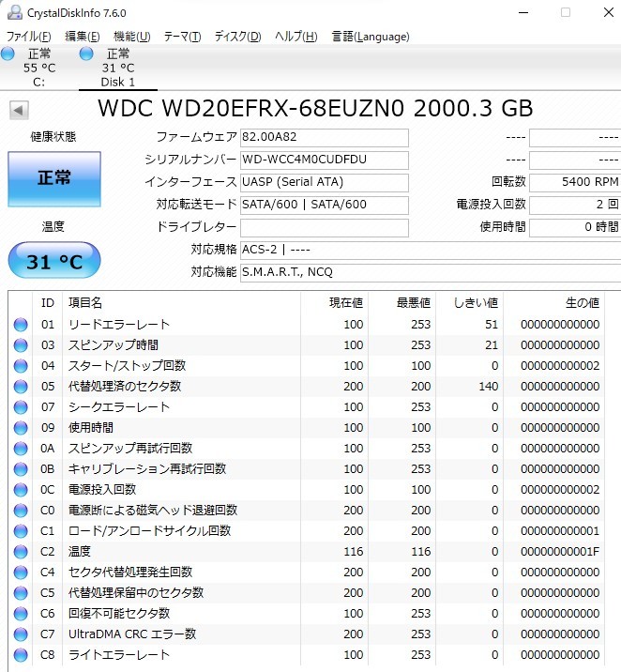This screenshot has height=672, width=621.
Task: Click the serial number field WD-WCC4M0CUDFDU
Action: (x=325, y=160)
